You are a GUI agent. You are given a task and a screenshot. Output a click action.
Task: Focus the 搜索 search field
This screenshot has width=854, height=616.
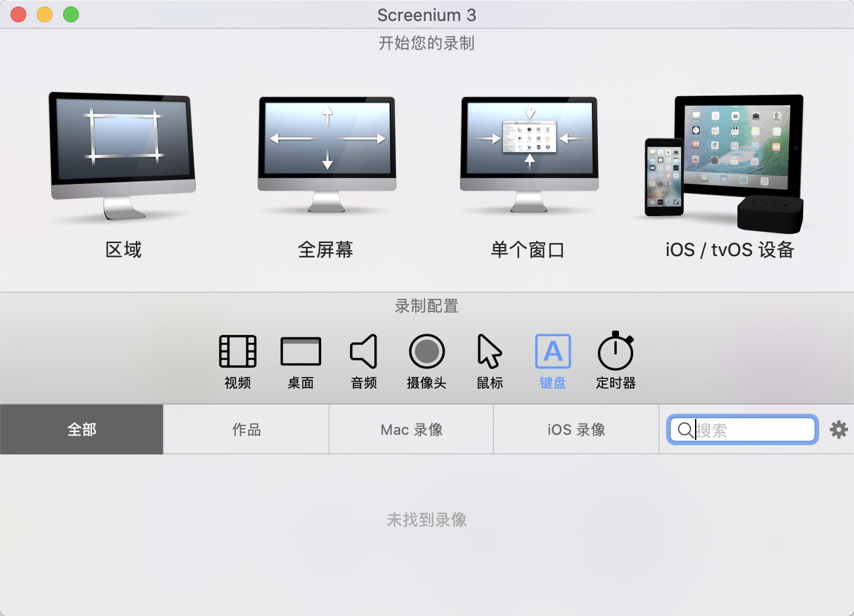743,430
